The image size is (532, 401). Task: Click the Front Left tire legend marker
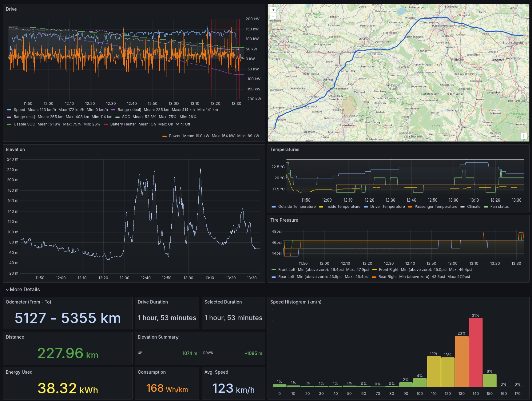pyautogui.click(x=273, y=270)
